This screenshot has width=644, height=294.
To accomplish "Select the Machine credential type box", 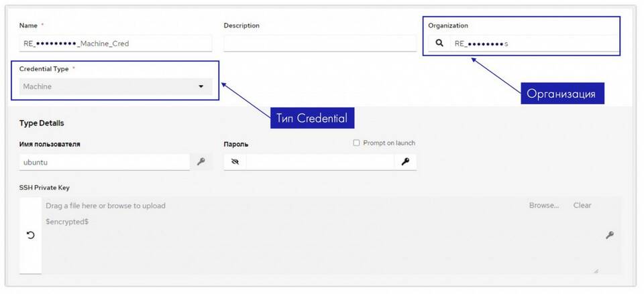I will (x=116, y=86).
